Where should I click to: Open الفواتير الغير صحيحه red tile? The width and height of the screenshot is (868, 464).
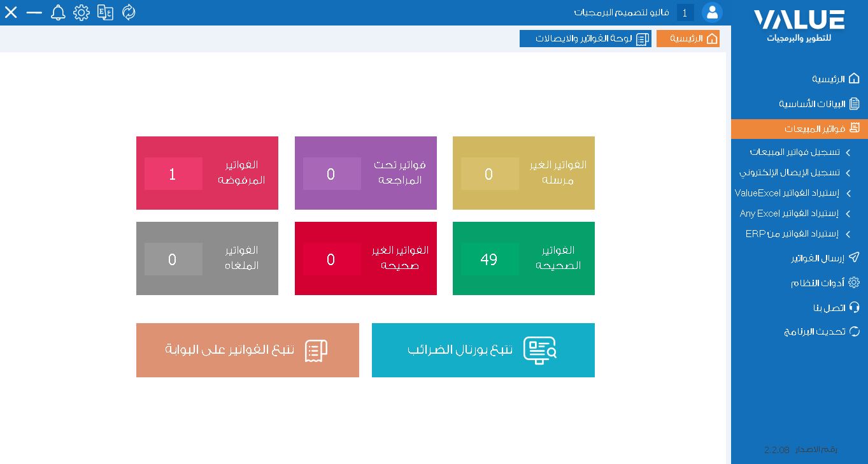click(x=366, y=258)
